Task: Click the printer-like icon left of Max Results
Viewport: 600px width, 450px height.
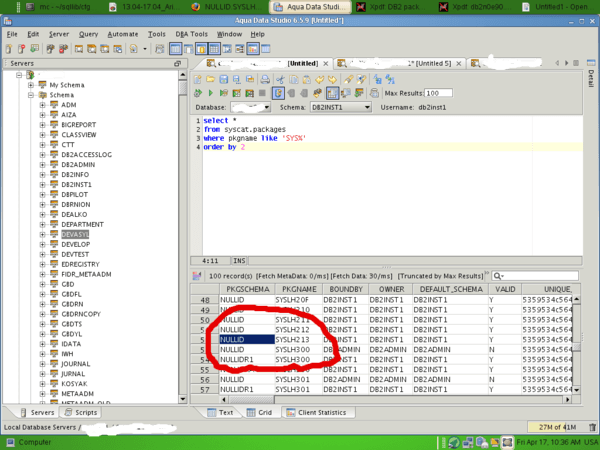Action: click(374, 93)
